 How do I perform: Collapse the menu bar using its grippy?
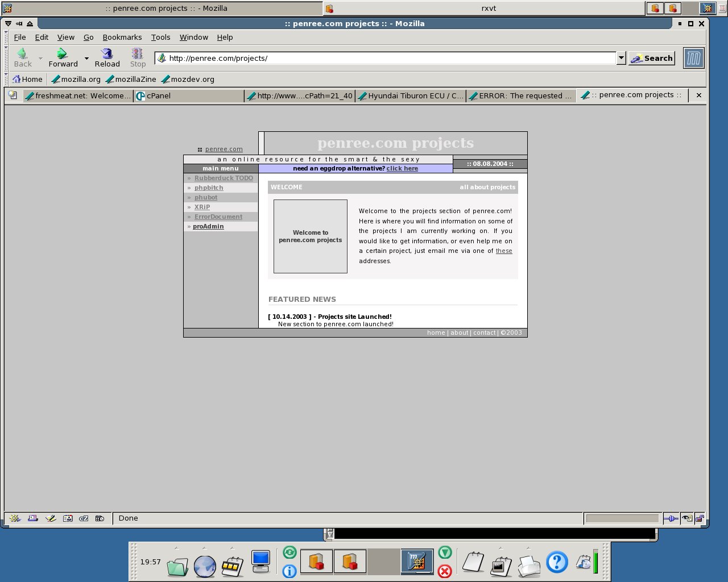[x=7, y=37]
